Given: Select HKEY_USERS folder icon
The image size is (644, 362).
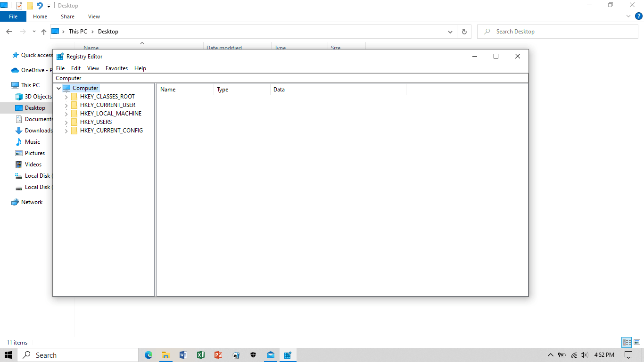Looking at the screenshot, I should [x=74, y=122].
